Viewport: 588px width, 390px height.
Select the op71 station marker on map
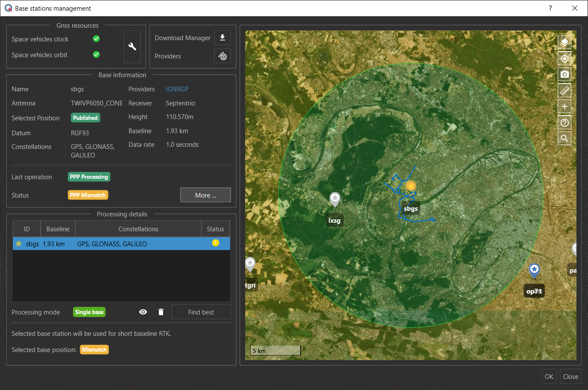pyautogui.click(x=534, y=270)
